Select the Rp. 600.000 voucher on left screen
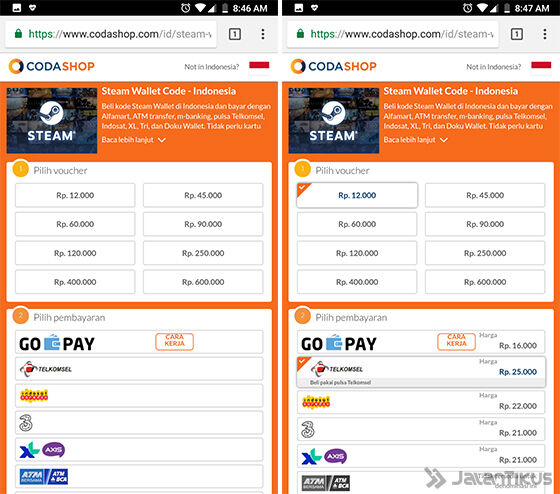 click(203, 282)
